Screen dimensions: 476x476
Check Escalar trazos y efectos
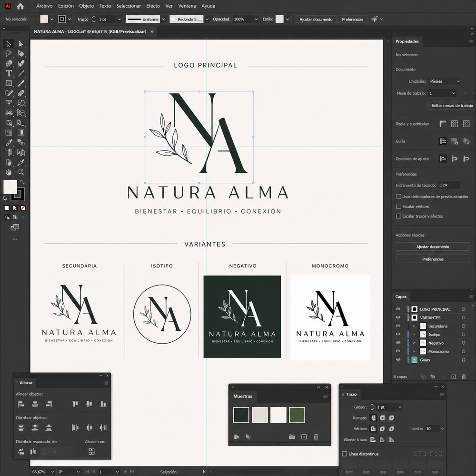(x=398, y=216)
